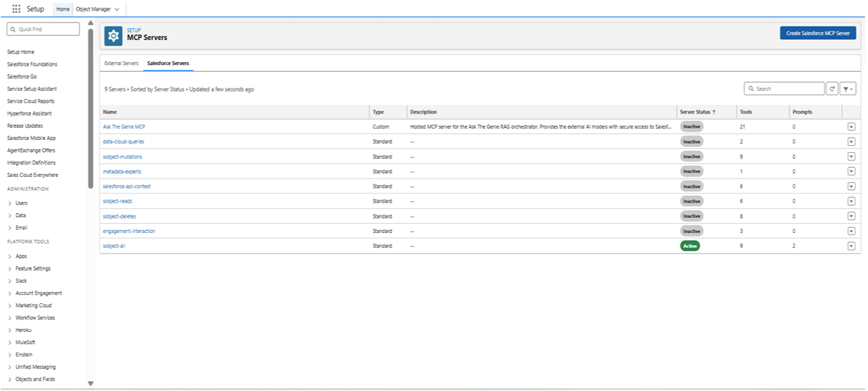The image size is (868, 391).
Task: Open the Object Manager tab
Action: (93, 9)
